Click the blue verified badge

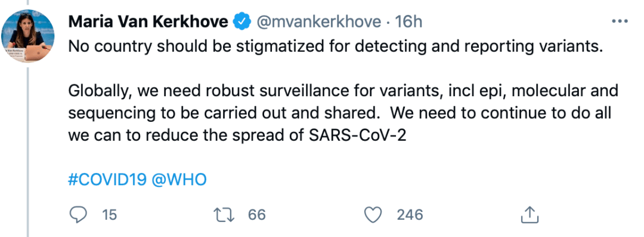click(241, 21)
